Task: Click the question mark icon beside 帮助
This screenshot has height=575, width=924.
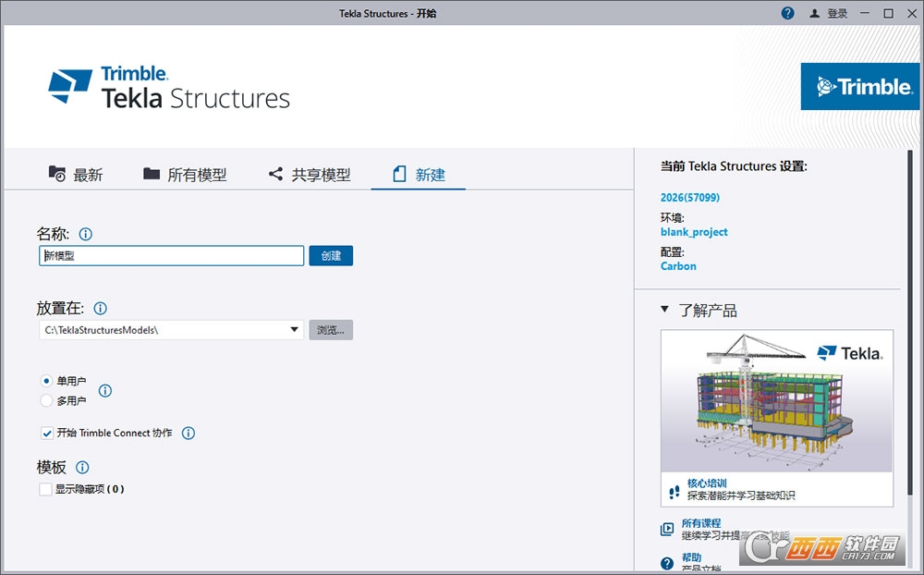Action: tap(667, 563)
